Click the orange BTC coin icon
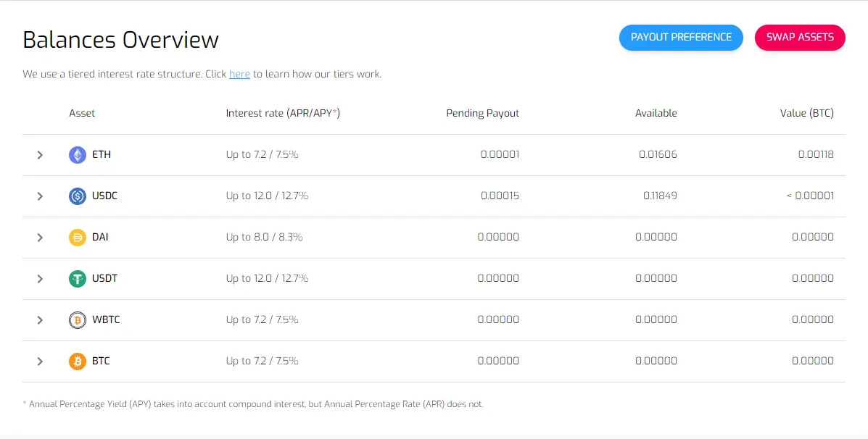 click(78, 361)
